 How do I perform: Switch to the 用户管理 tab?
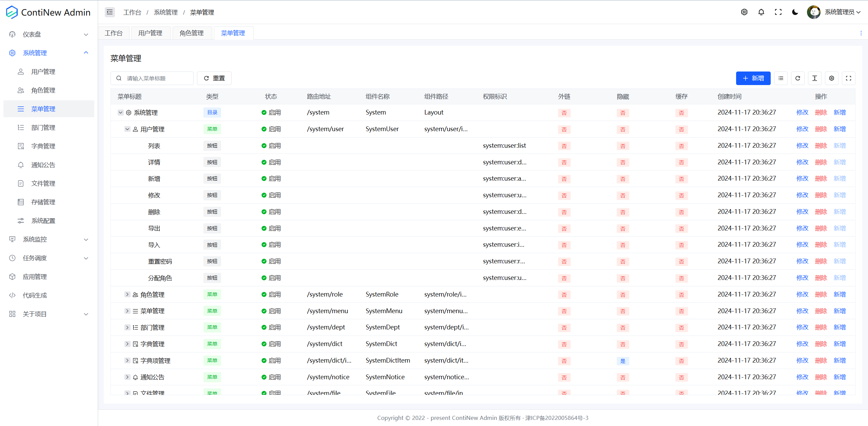(150, 33)
